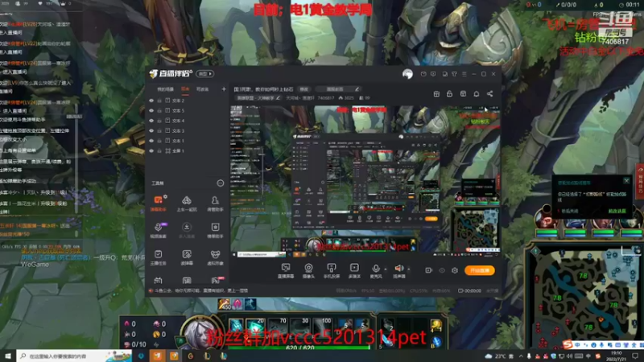Lock the 全屏 1 layer
The height and width of the screenshot is (362, 644).
[159, 151]
